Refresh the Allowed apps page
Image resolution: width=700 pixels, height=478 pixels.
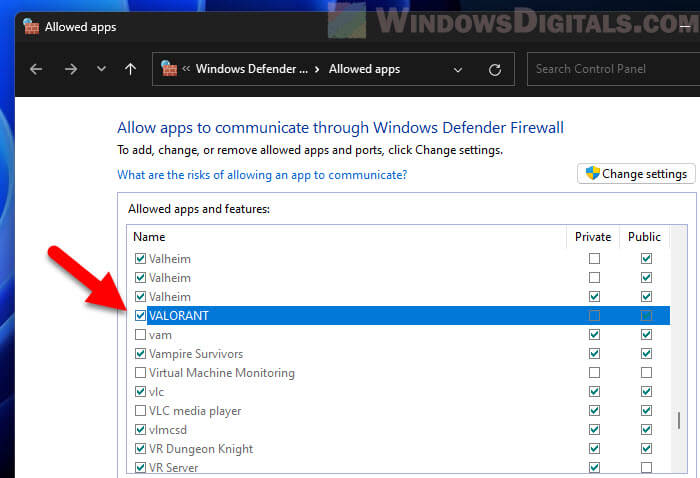click(495, 70)
